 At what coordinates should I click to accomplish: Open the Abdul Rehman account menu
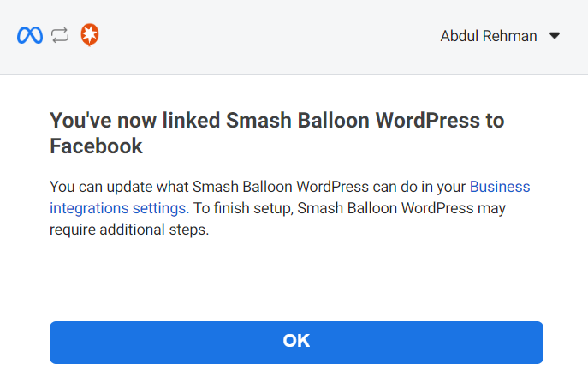[x=489, y=36]
